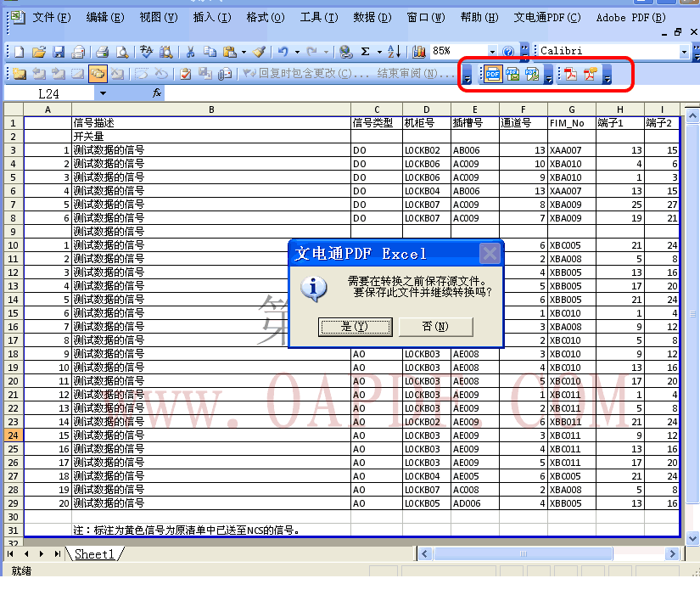
Task: Switch to the Sheet1 tab
Action: 94,554
